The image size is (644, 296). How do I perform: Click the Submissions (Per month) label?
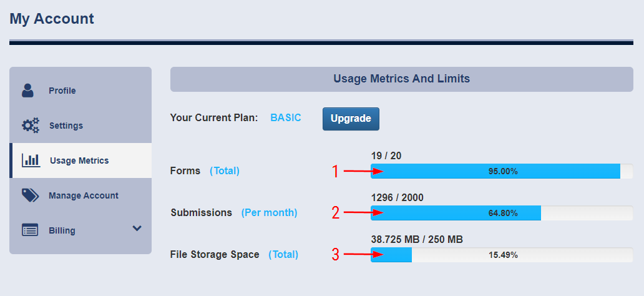[234, 212]
